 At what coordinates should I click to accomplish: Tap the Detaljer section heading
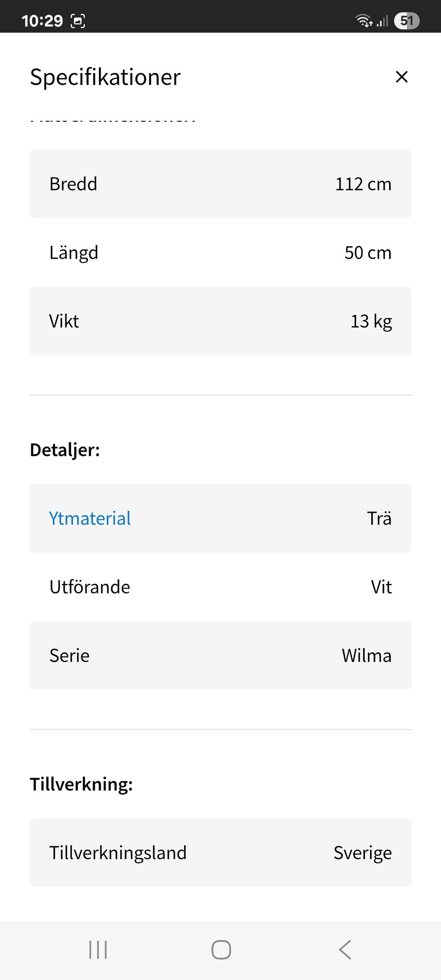[x=65, y=450]
